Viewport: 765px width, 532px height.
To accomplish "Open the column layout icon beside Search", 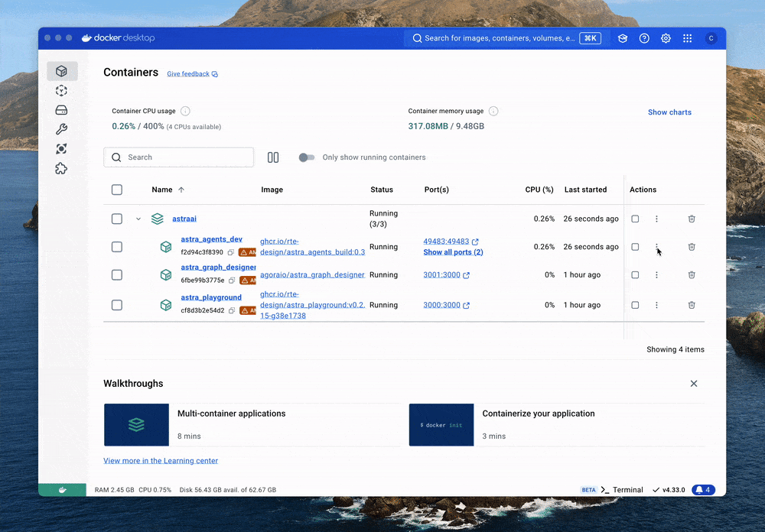I will point(273,157).
